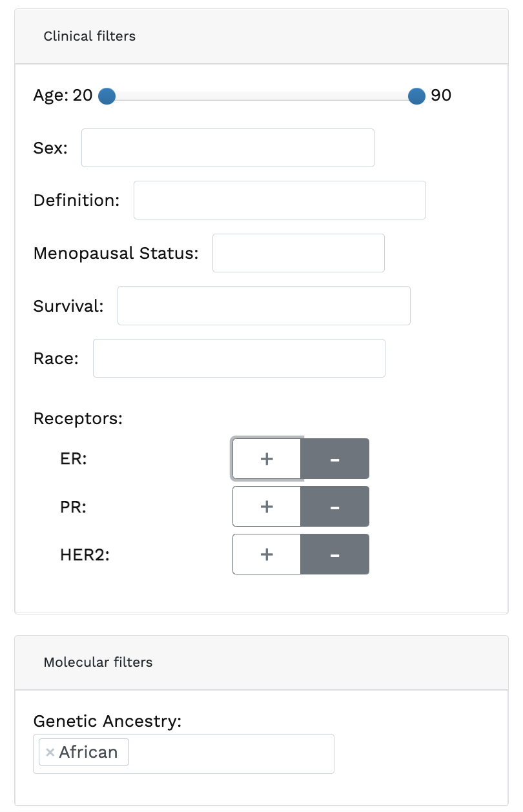Open the Survival select box
Screen dimensions: 523x812
coord(263,306)
